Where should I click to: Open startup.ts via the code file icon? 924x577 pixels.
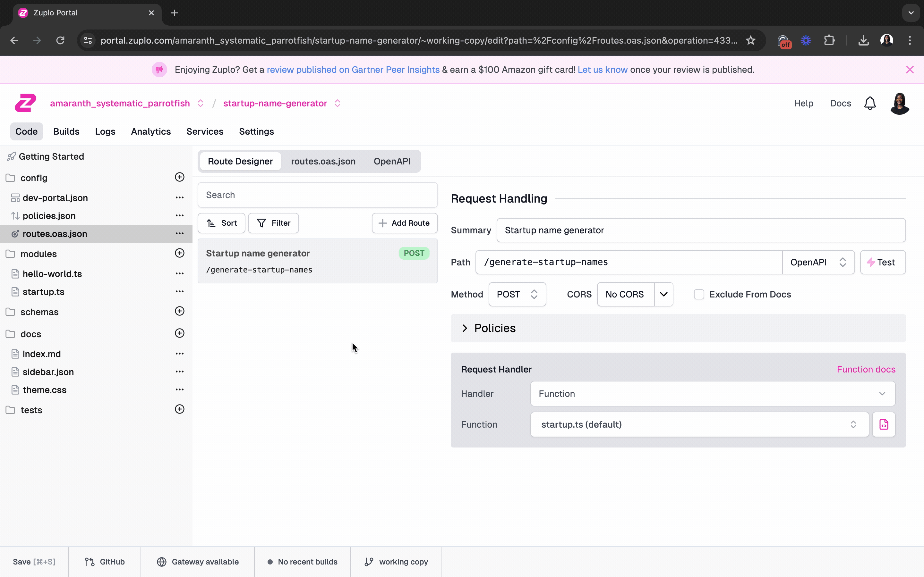pos(884,424)
